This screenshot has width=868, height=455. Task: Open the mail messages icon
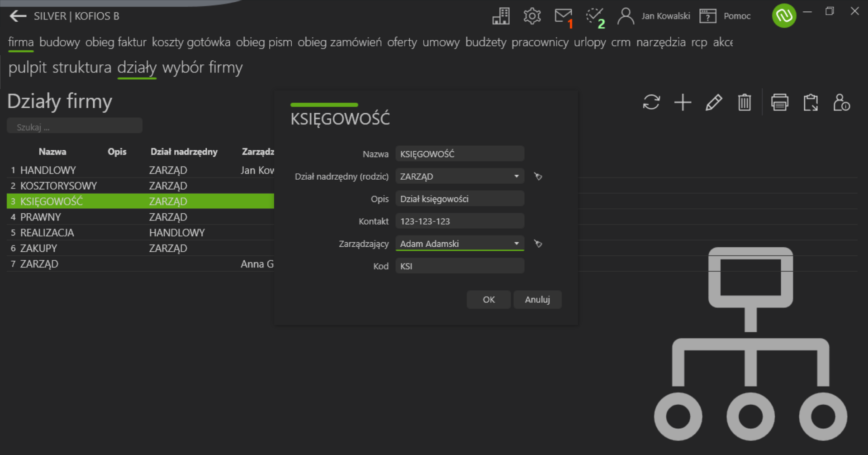point(563,16)
